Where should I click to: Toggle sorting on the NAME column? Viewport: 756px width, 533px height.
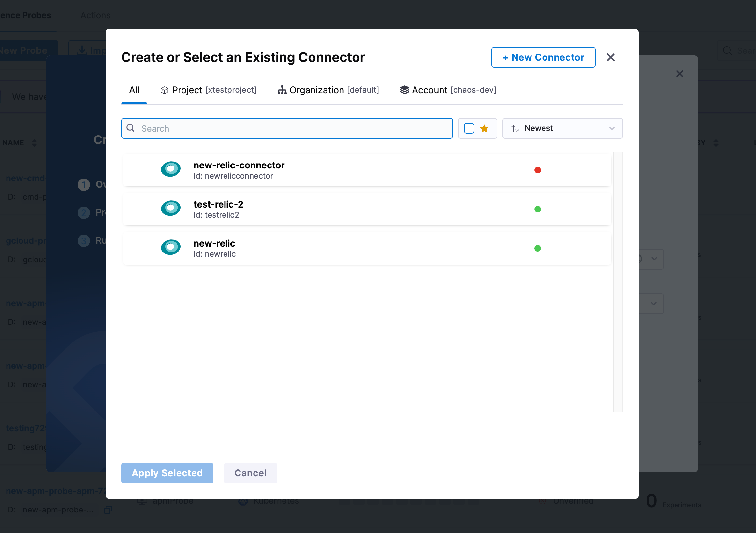coord(34,143)
